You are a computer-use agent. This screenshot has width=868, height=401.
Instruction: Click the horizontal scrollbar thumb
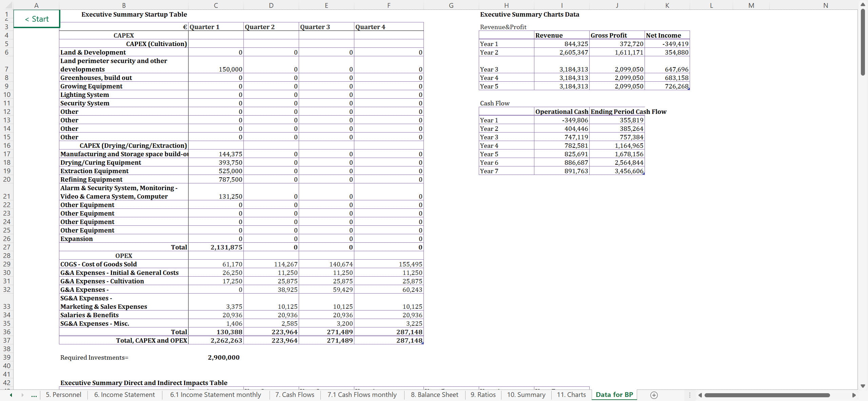pos(767,395)
